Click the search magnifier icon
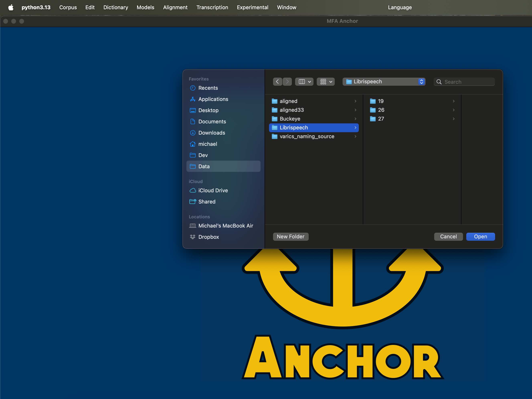 tap(439, 82)
